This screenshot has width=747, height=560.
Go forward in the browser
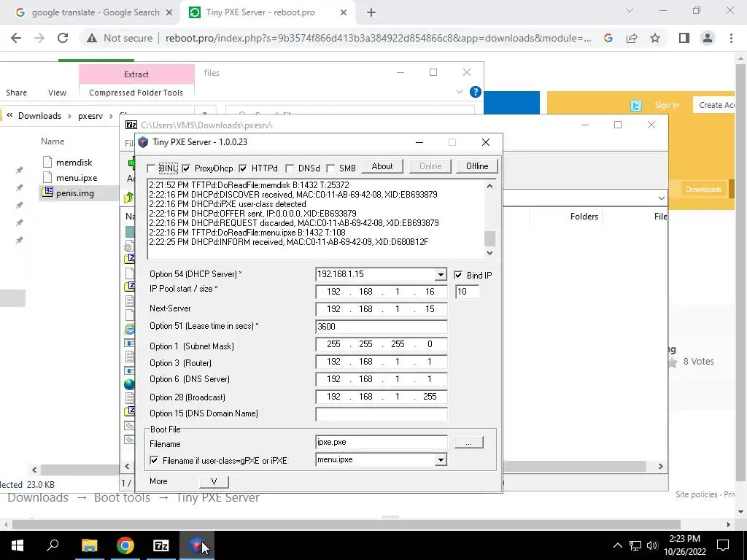[x=39, y=38]
